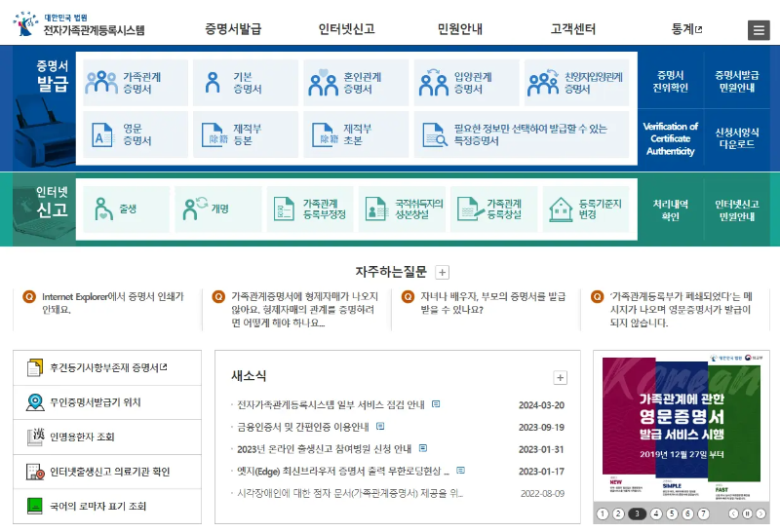Viewport: 780px width, 532px height.
Task: Click 처리내역 확인 button
Action: (670, 209)
